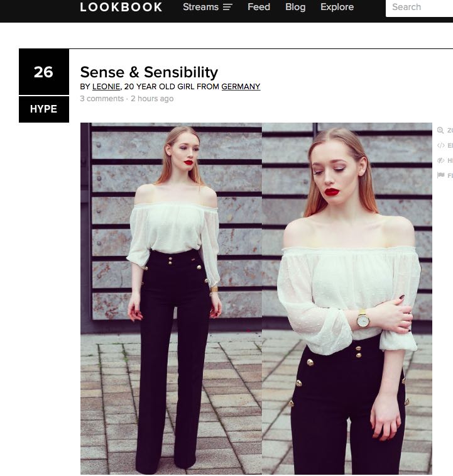This screenshot has height=476, width=453.
Task: Open the Blog page
Action: (x=295, y=7)
